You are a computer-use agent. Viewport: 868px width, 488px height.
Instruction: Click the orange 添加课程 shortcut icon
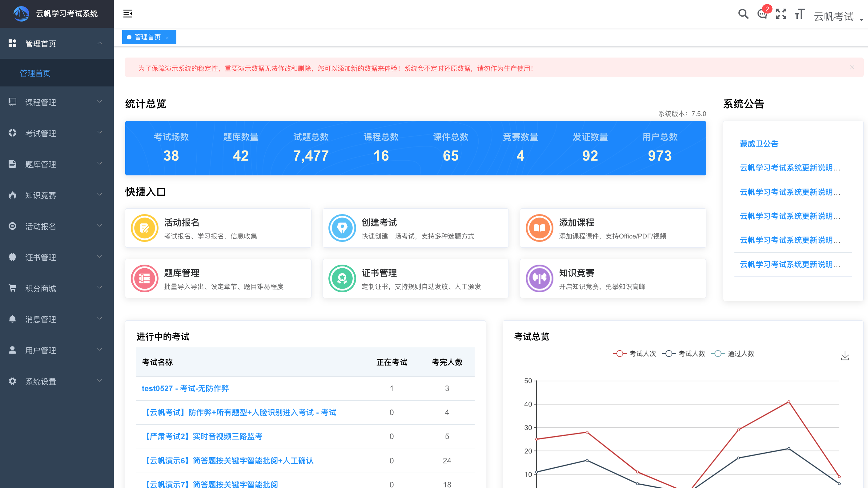540,228
